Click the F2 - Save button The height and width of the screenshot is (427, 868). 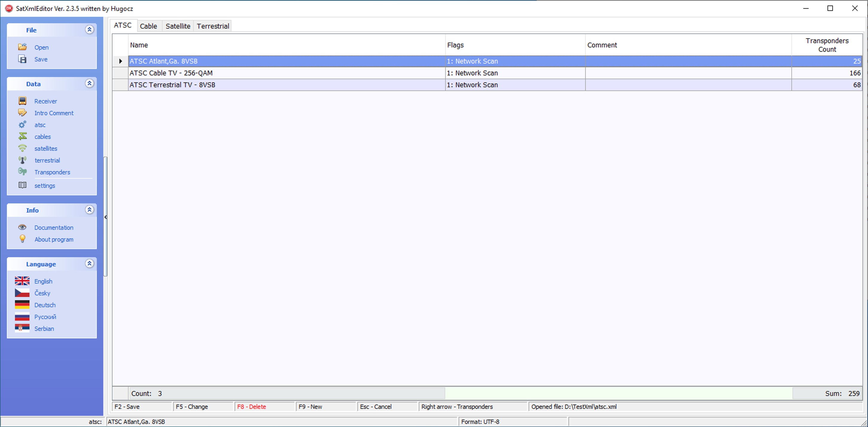coord(142,406)
